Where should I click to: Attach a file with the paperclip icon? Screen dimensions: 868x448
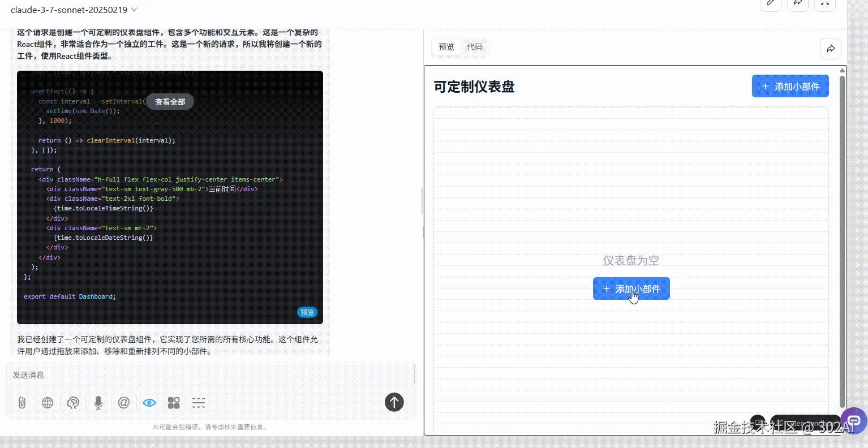(x=22, y=403)
